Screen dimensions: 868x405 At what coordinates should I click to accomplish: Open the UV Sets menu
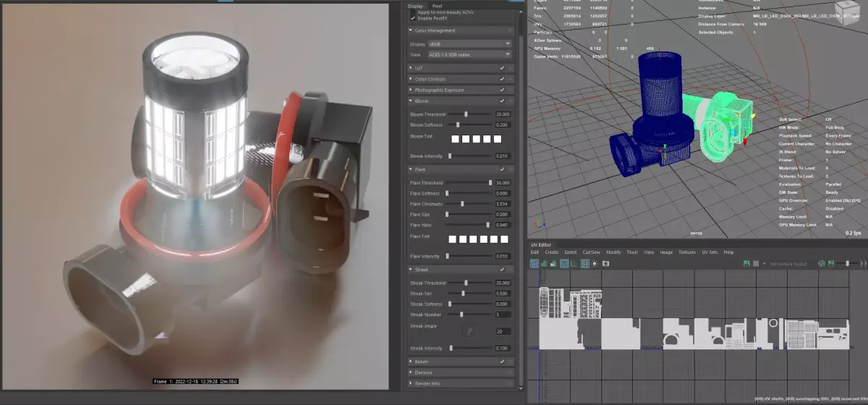[x=709, y=252]
